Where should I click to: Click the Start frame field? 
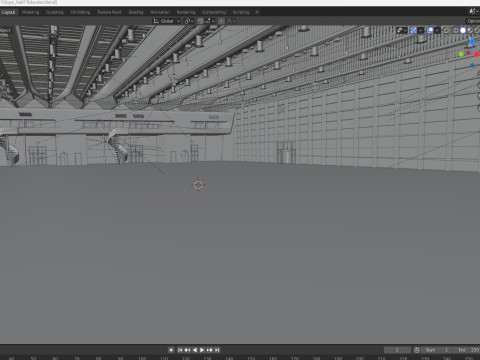tap(437, 350)
